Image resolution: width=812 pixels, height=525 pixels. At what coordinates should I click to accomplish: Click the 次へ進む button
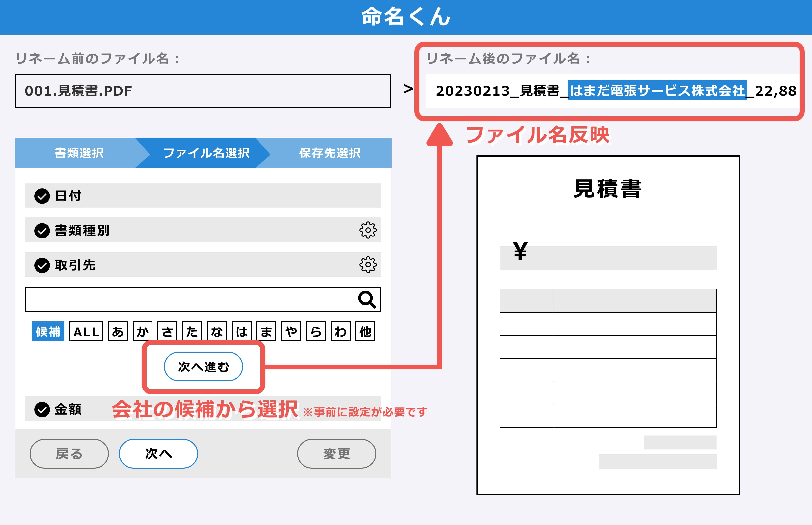pyautogui.click(x=203, y=367)
